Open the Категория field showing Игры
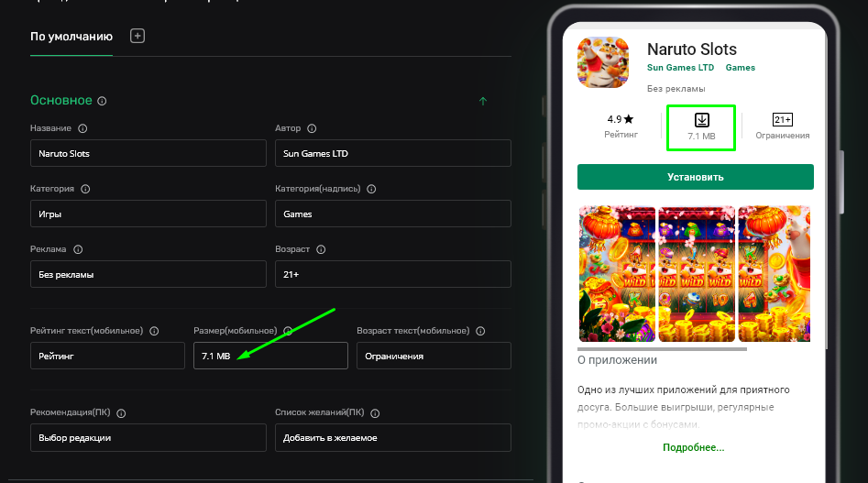This screenshot has width=868, height=483. click(x=148, y=214)
